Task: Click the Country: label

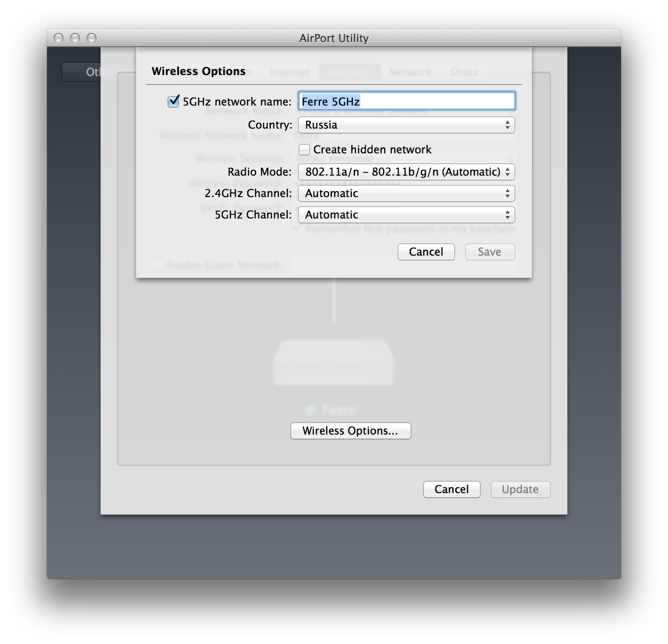Action: pyautogui.click(x=270, y=125)
